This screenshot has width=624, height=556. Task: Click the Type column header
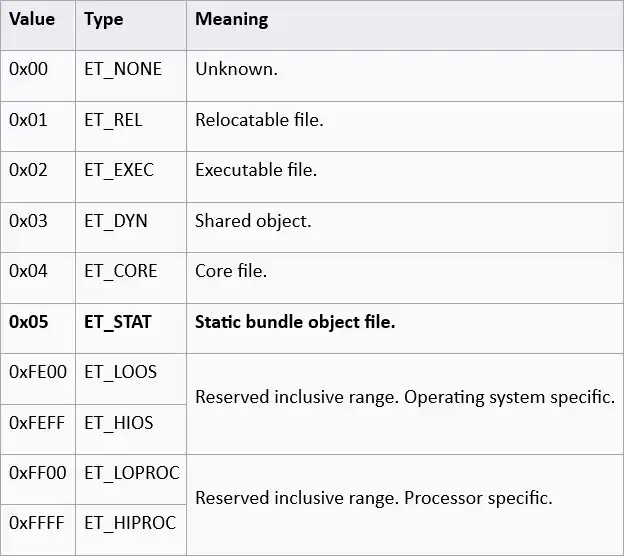point(131,25)
